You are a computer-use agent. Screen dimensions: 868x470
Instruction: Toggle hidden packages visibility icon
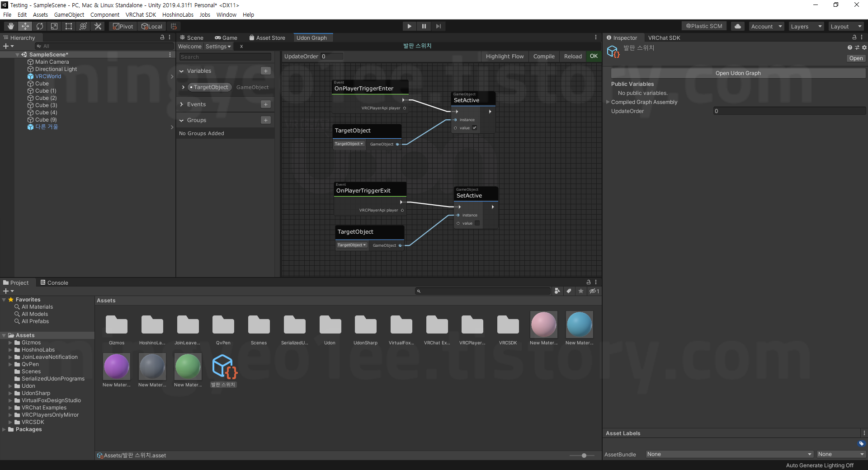(x=594, y=291)
